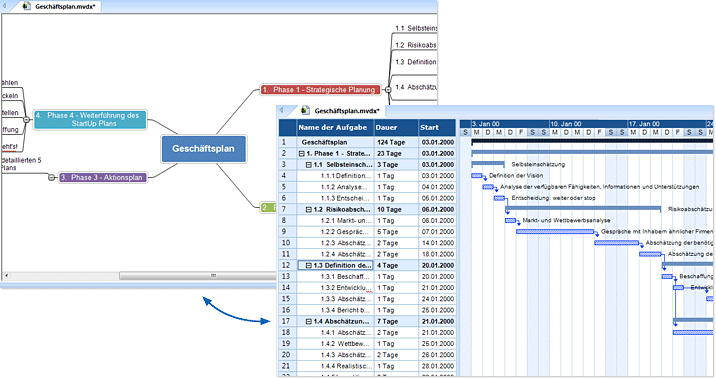
Task: Select the central Geschäftsplan mind map node
Action: (203, 148)
